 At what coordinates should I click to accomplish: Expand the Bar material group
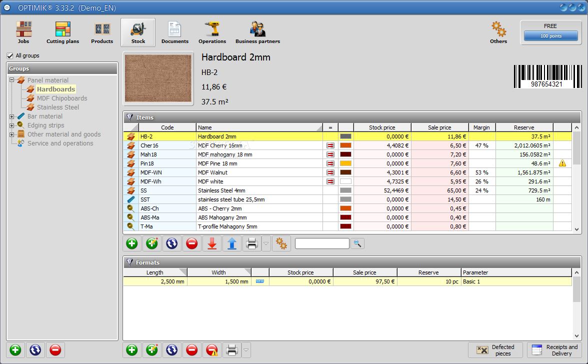pos(11,116)
